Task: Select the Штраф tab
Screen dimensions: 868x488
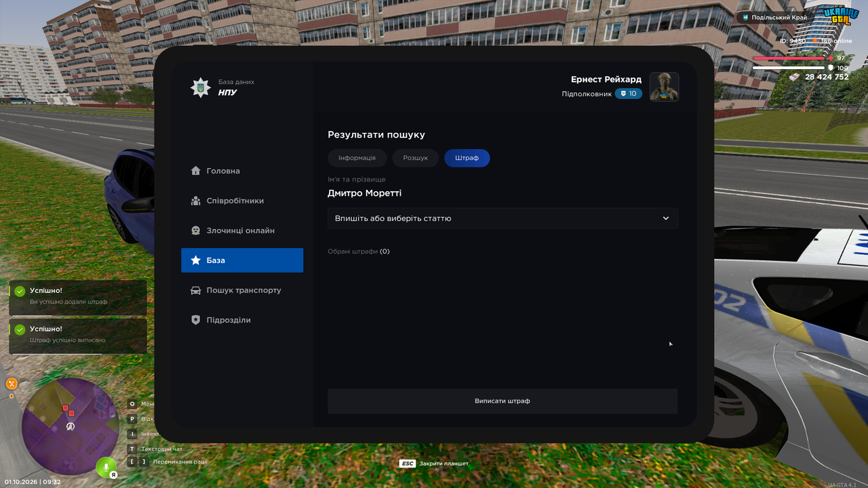Action: 467,158
